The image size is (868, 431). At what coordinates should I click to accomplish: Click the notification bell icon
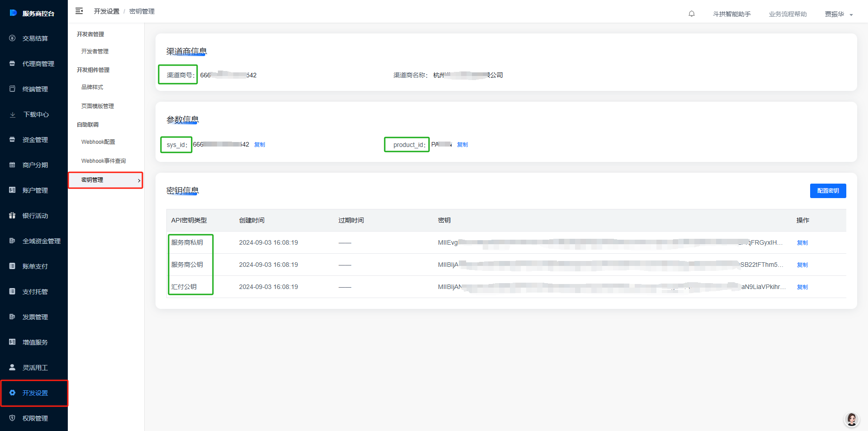tap(691, 14)
